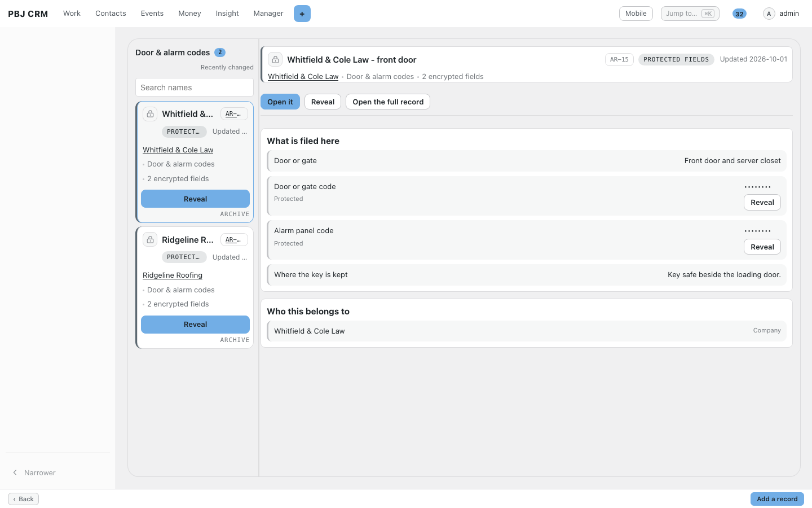
Task: Open the Jump to search box
Action: (x=690, y=14)
